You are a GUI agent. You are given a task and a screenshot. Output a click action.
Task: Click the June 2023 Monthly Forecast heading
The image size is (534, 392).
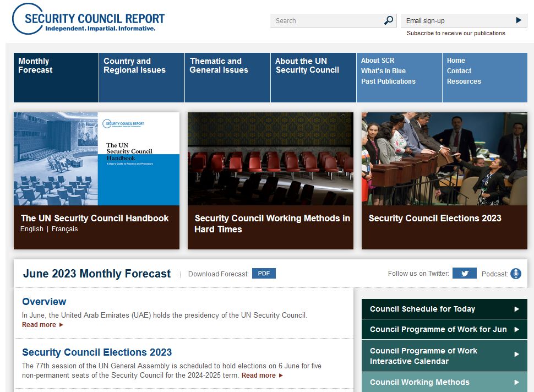click(x=97, y=274)
